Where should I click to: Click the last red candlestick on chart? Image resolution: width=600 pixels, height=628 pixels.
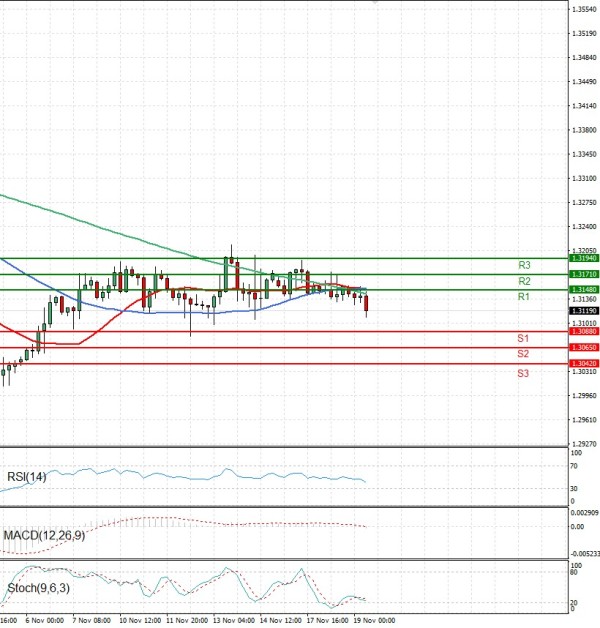(367, 303)
